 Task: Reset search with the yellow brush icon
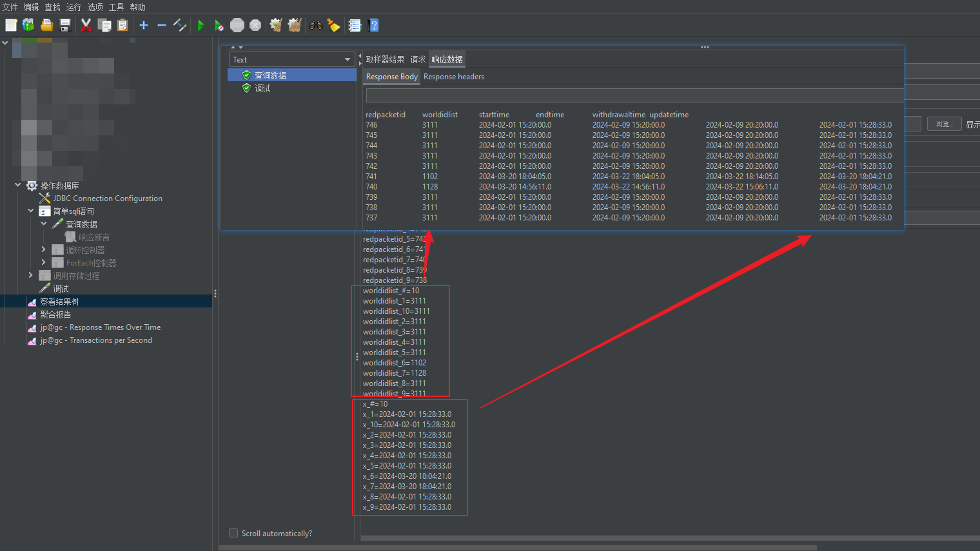pos(333,25)
